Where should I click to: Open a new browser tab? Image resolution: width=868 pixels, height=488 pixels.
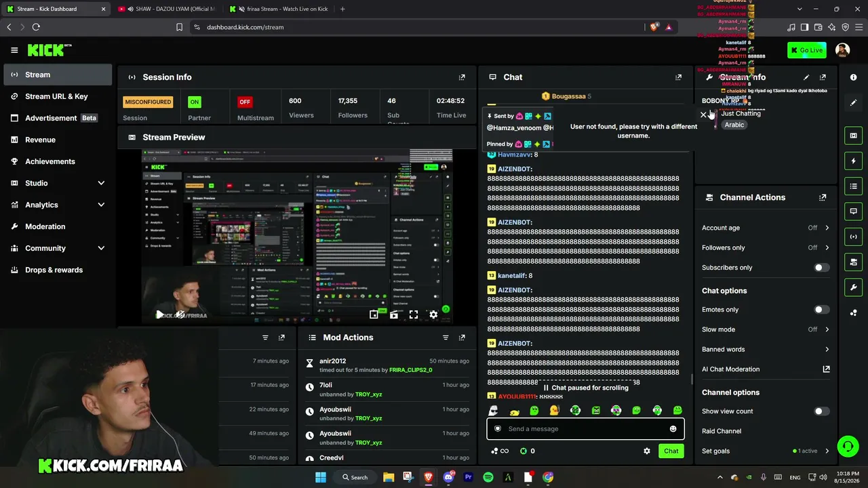(342, 9)
